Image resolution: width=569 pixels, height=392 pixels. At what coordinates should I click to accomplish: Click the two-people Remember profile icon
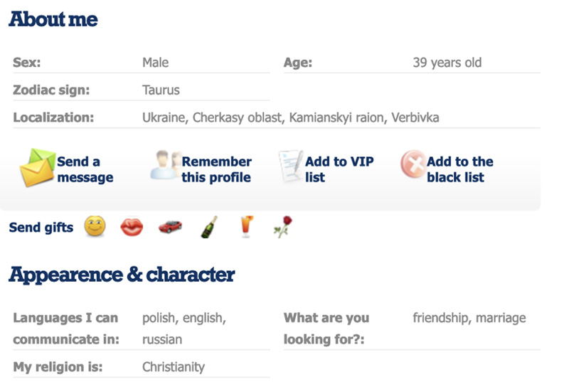164,165
